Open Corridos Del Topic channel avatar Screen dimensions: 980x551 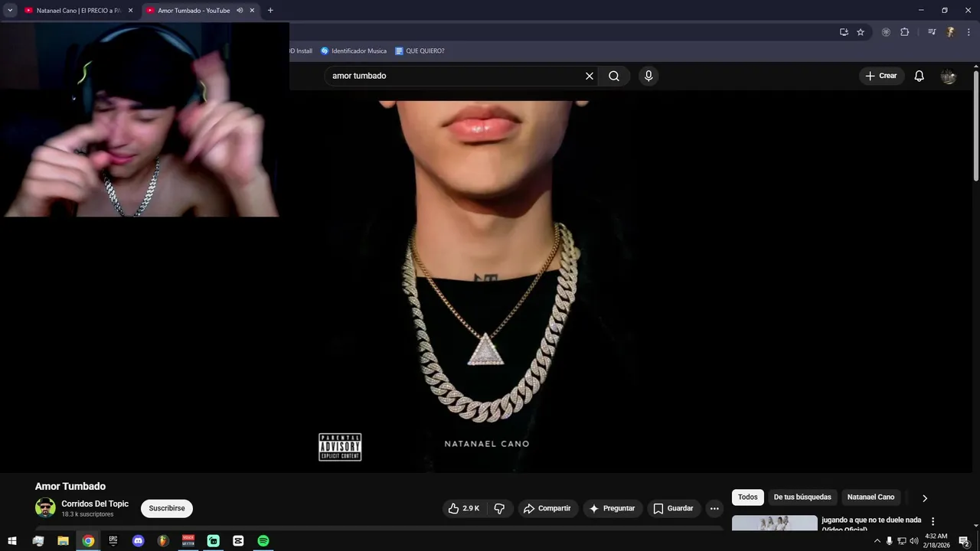pyautogui.click(x=45, y=508)
